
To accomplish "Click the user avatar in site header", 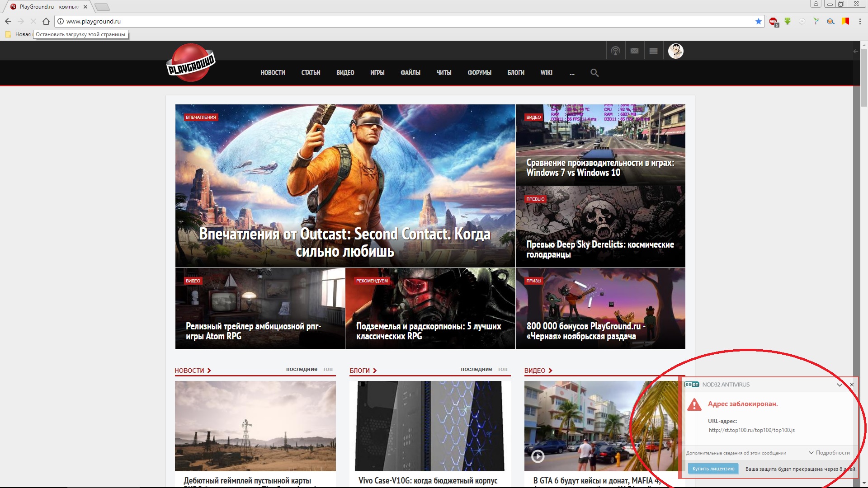I will [676, 51].
